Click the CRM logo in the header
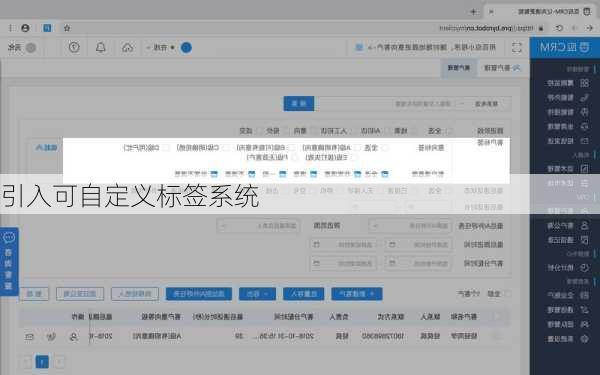The height and width of the screenshot is (375, 600). pyautogui.click(x=565, y=47)
